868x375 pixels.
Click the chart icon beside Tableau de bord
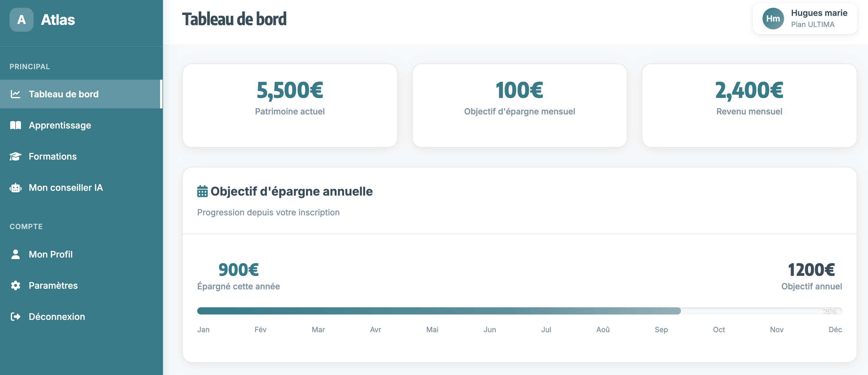click(16, 94)
